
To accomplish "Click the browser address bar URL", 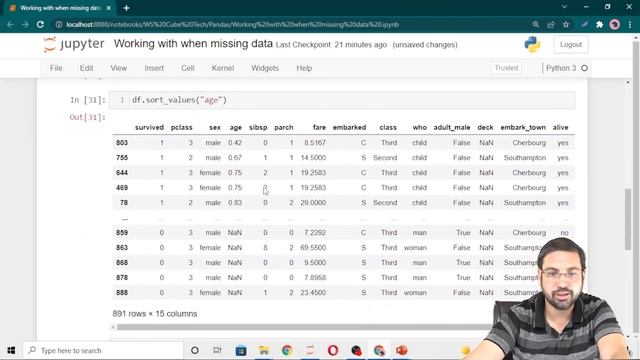I will [233, 24].
